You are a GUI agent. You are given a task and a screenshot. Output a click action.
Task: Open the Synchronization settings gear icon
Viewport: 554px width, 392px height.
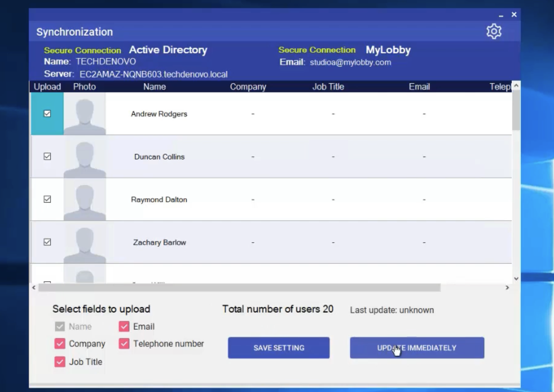(x=494, y=31)
